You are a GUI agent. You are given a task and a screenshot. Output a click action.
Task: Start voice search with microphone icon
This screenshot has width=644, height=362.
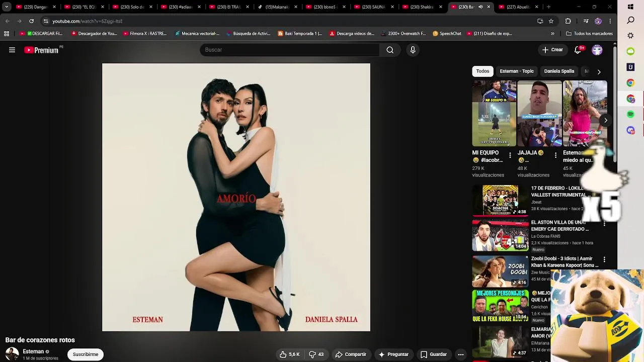click(413, 50)
